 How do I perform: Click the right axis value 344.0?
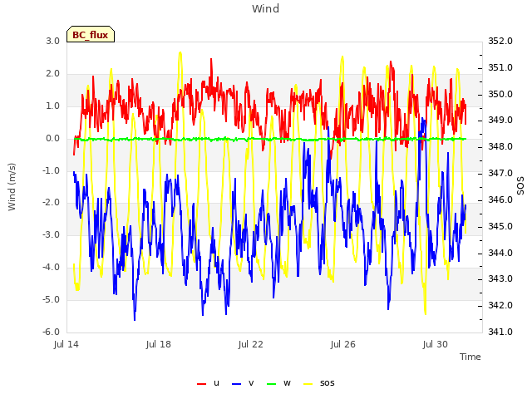(x=500, y=253)
